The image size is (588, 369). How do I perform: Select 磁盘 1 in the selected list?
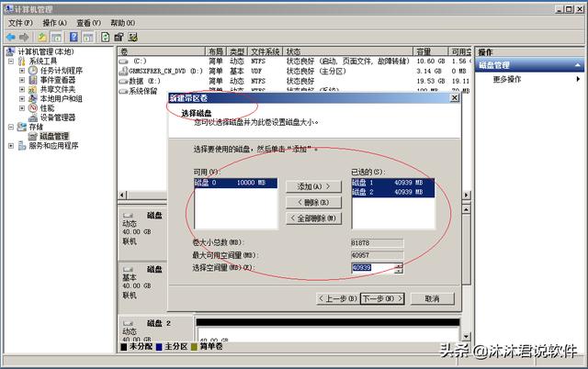coord(392,183)
